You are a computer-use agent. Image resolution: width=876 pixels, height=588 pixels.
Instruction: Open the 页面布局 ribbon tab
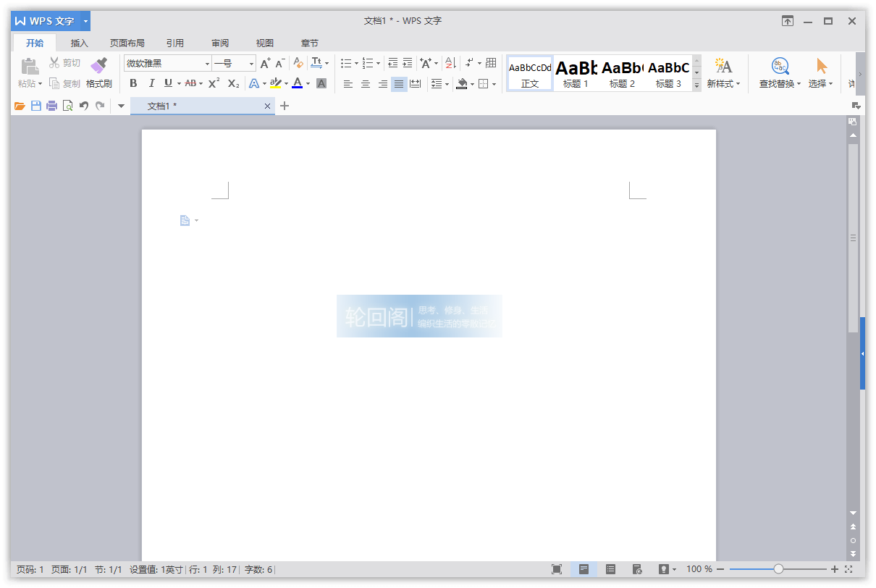pyautogui.click(x=127, y=43)
